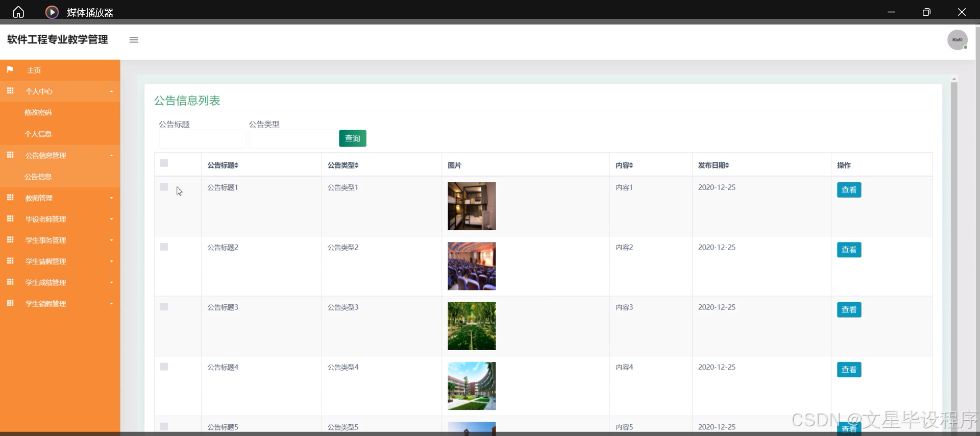Click the media player play logo icon
This screenshot has height=436, width=980.
[x=52, y=12]
